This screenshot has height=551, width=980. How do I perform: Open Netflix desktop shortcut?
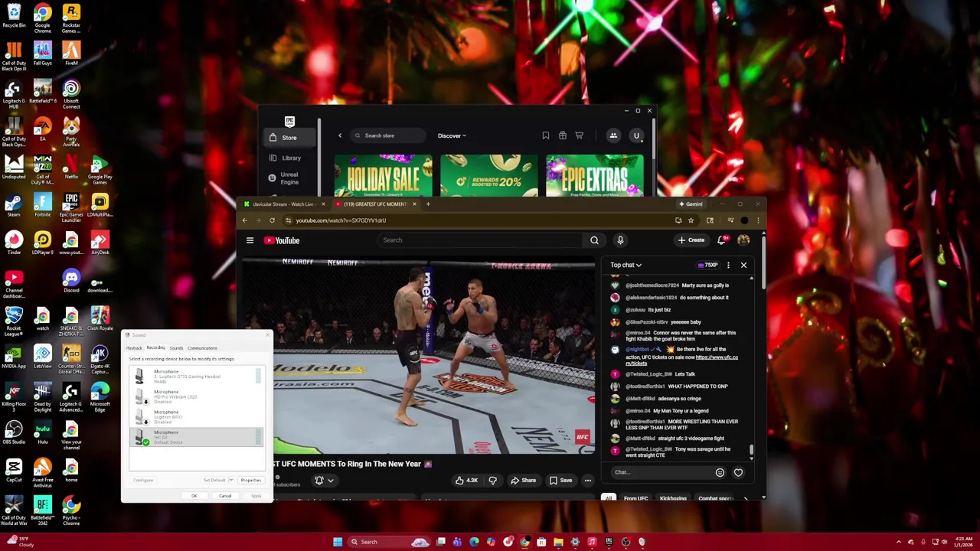[71, 167]
